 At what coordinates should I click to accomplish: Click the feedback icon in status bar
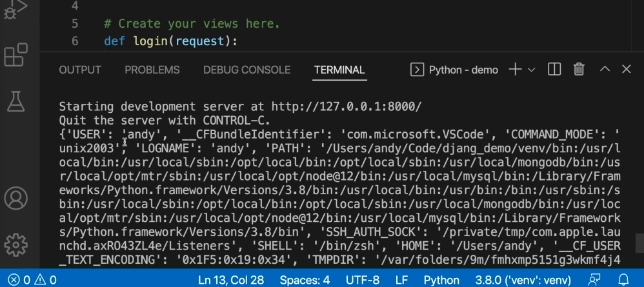594,280
